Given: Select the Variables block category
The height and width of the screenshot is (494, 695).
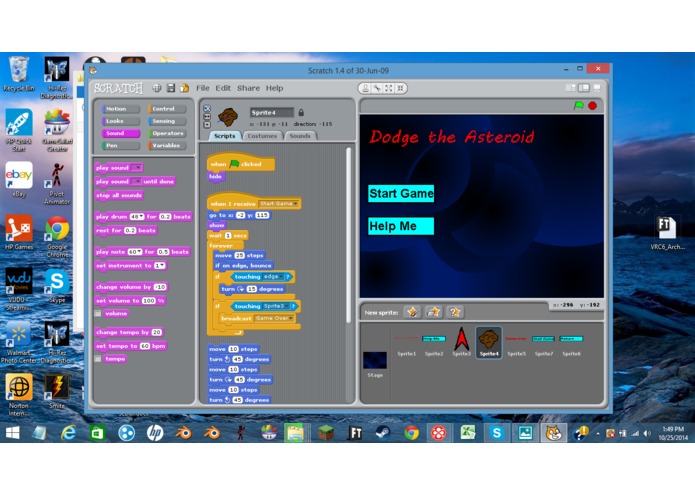Looking at the screenshot, I should click(x=167, y=145).
